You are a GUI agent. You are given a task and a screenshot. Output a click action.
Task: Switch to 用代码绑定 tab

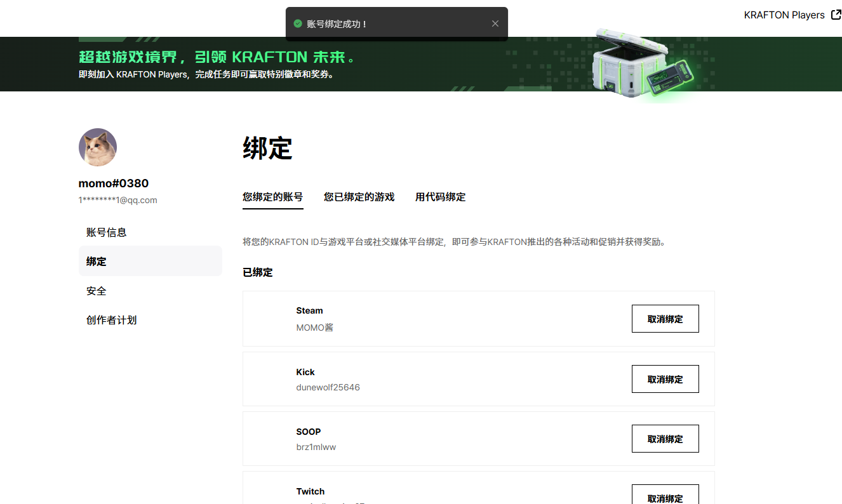click(441, 197)
